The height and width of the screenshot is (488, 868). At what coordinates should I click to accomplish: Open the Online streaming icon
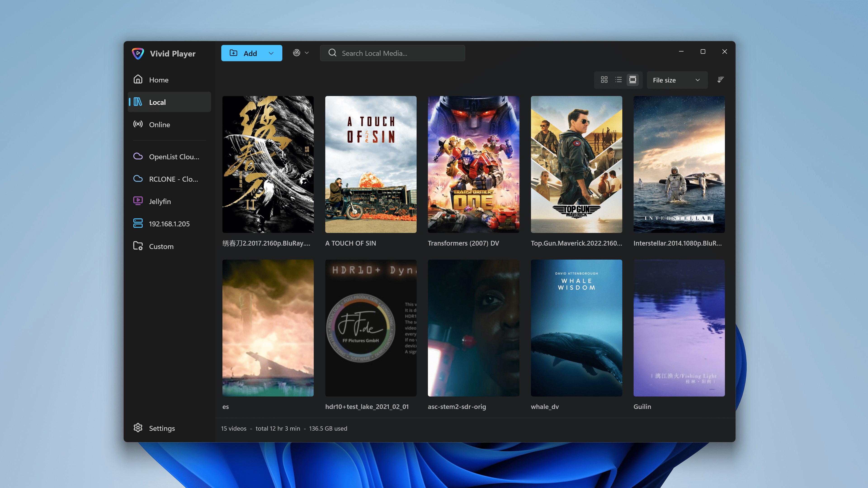pyautogui.click(x=138, y=124)
